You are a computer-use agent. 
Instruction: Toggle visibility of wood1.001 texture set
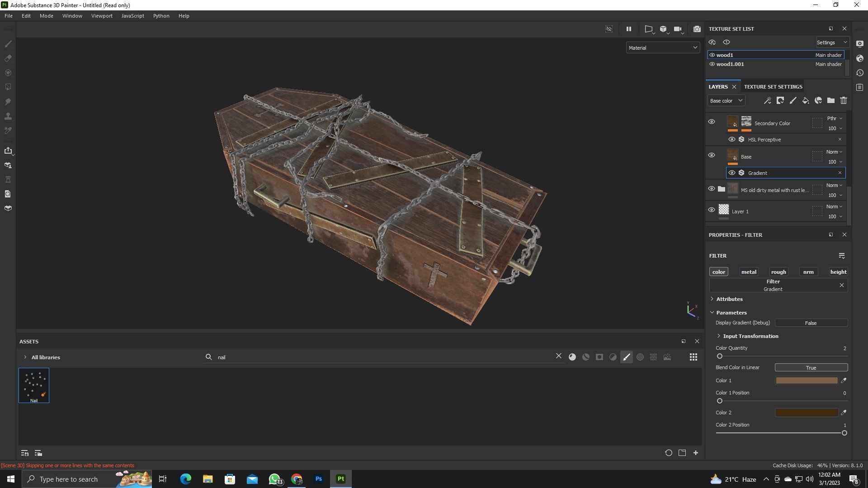coord(712,64)
